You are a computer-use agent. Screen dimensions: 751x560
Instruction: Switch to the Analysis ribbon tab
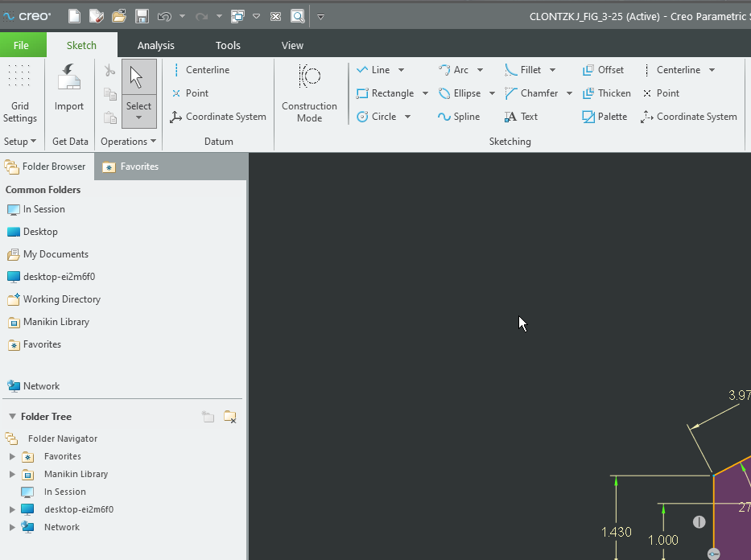point(155,45)
